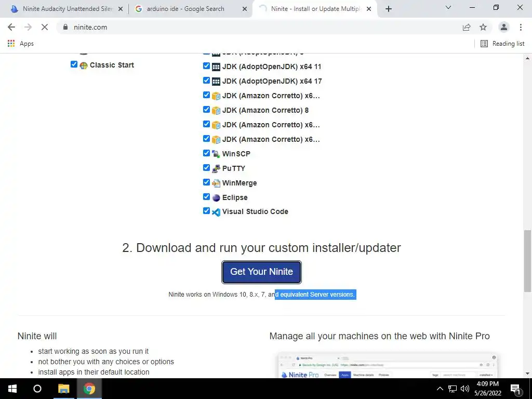The image size is (532, 399).
Task: Uncheck the Classic Start checkbox
Action: pyautogui.click(x=74, y=64)
